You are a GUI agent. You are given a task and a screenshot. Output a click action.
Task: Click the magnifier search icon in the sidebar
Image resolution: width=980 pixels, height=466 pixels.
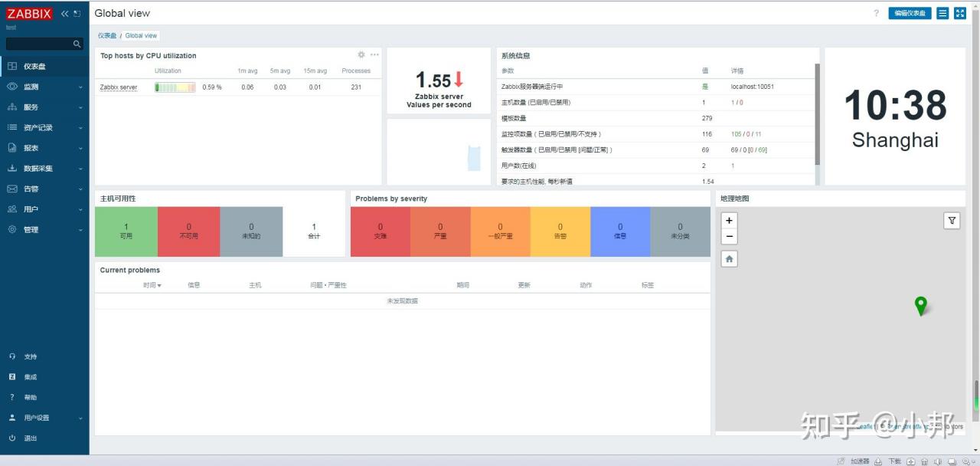coord(77,44)
